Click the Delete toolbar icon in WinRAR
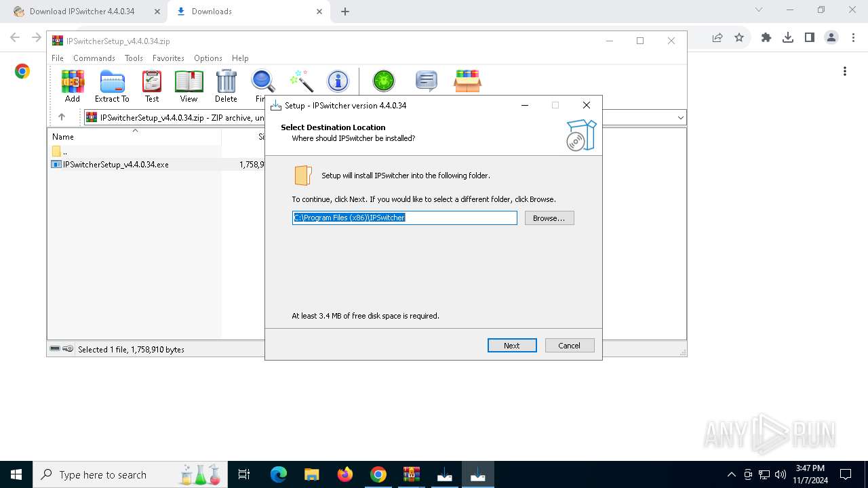868x488 pixels. 226,86
